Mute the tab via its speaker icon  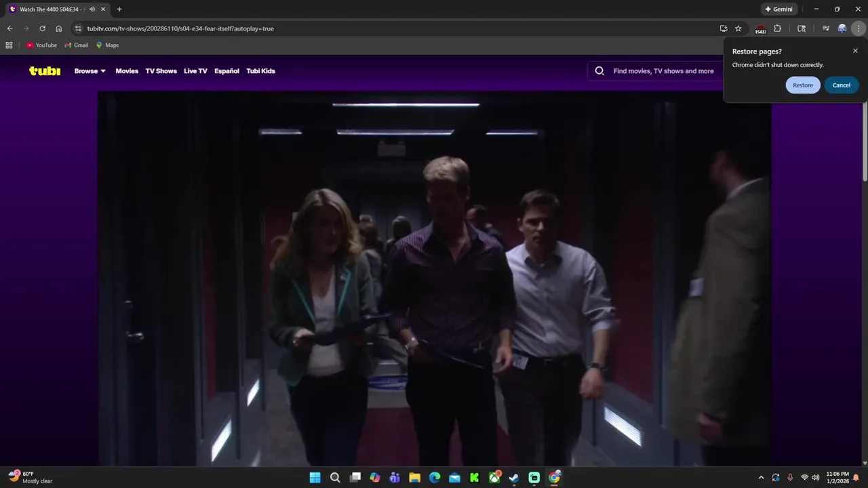pyautogui.click(x=92, y=9)
